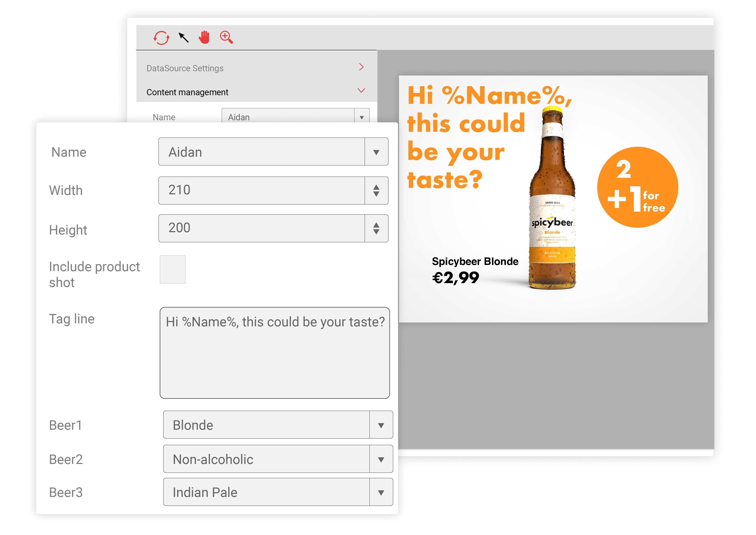Open the Beer2 dropdown showing Non-alcoholic
The height and width of the screenshot is (535, 756).
pos(381,459)
